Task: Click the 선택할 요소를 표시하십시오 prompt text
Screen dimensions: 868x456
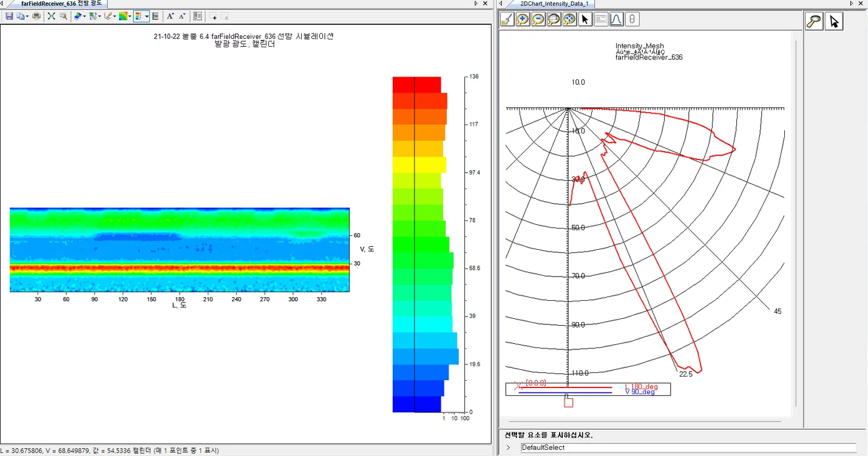Action: 549,435
